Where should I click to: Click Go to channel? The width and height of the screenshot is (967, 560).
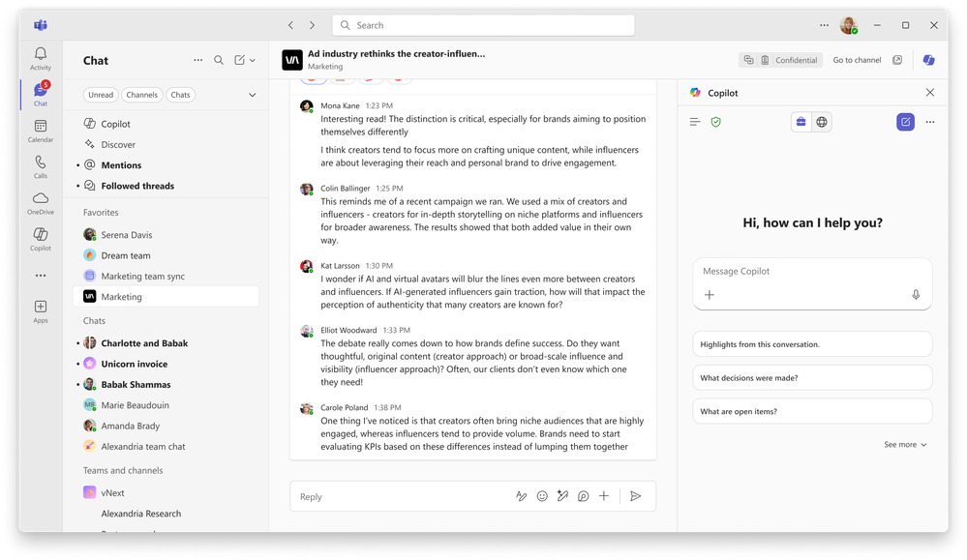coord(857,60)
